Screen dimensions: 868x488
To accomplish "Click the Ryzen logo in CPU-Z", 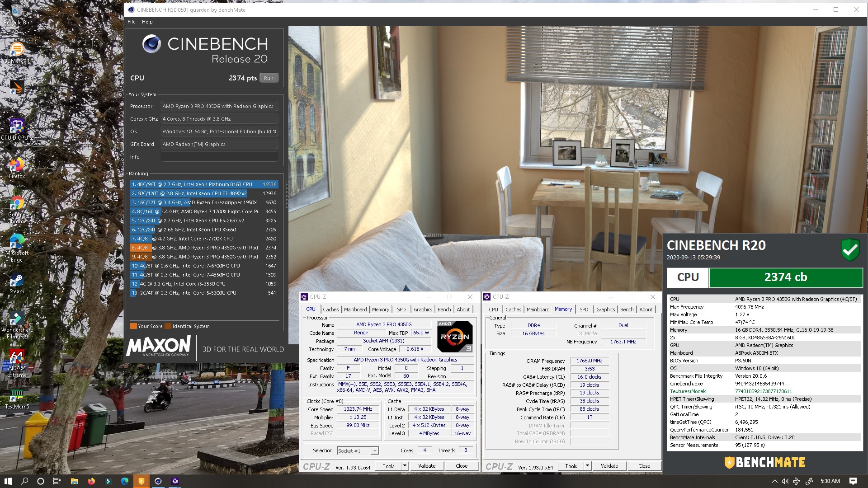I will [455, 337].
